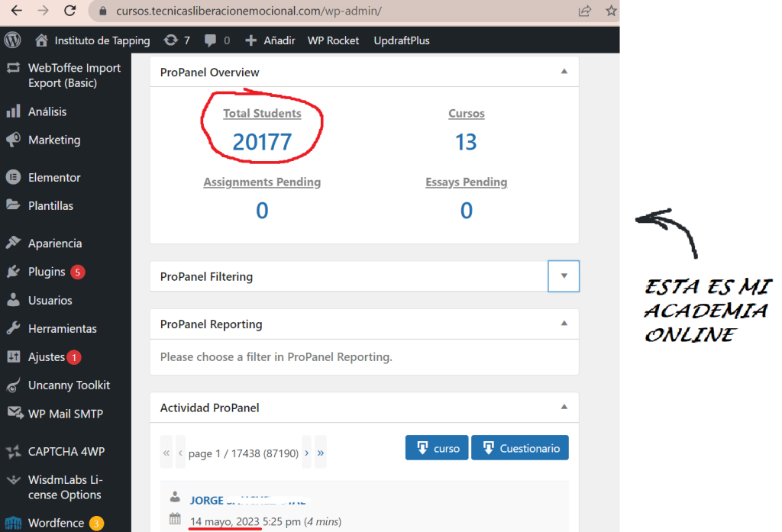Reload the page with the refresh icon
The height and width of the screenshot is (532, 782).
(x=69, y=11)
